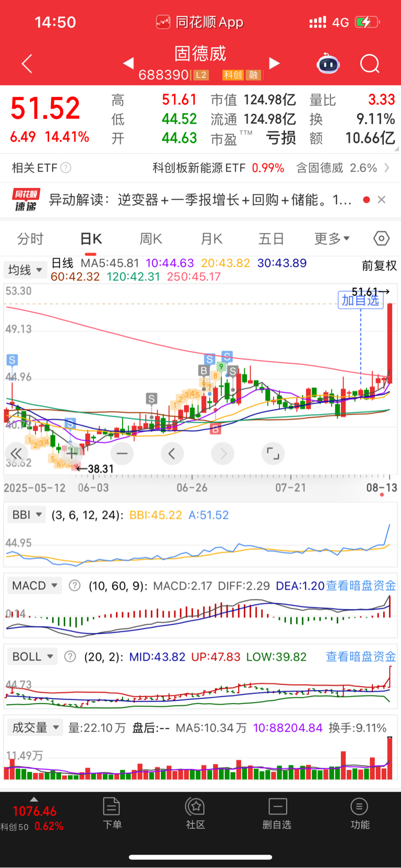Tap the current price 51.52
Screen dimensions: 401x868
coord(45,109)
